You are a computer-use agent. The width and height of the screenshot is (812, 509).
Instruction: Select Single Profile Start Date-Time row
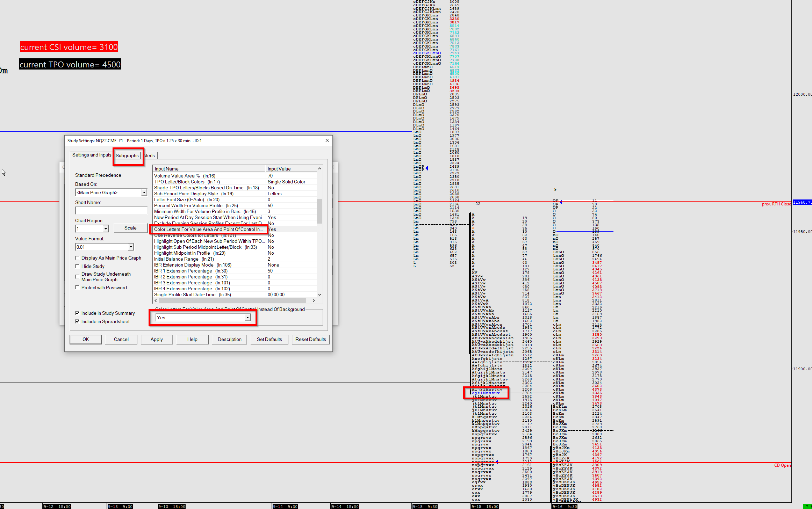[x=235, y=295]
